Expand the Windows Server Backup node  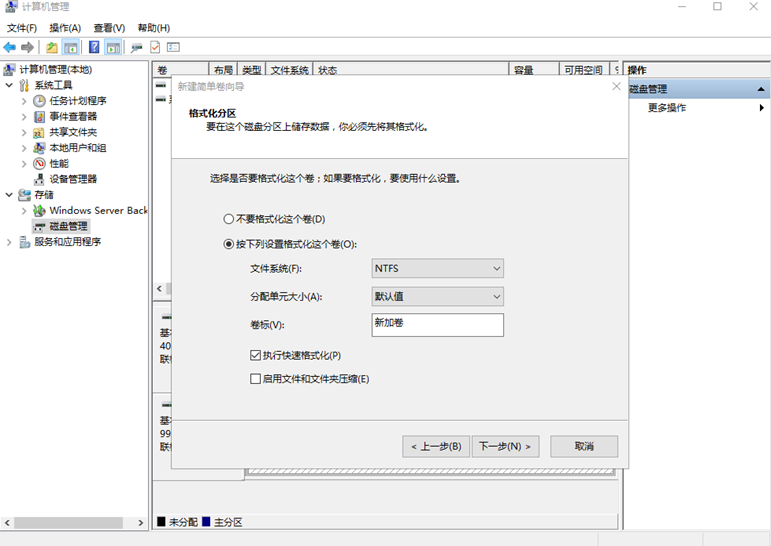pyautogui.click(x=24, y=211)
